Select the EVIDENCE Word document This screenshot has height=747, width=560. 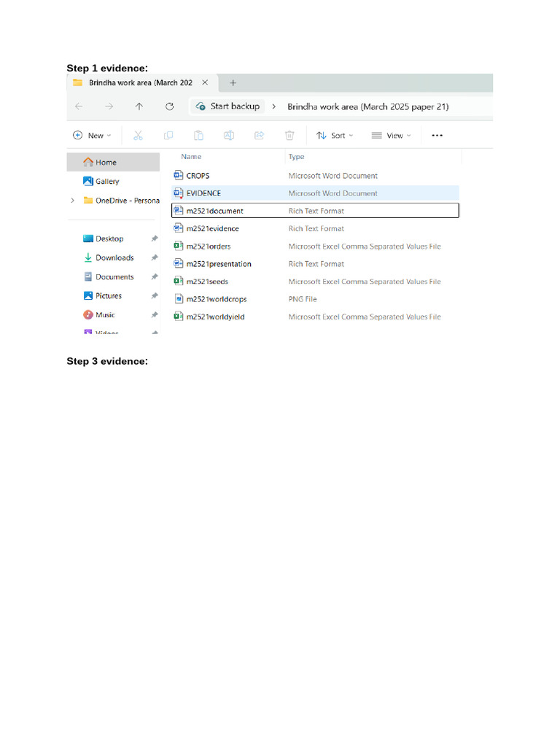315,193
